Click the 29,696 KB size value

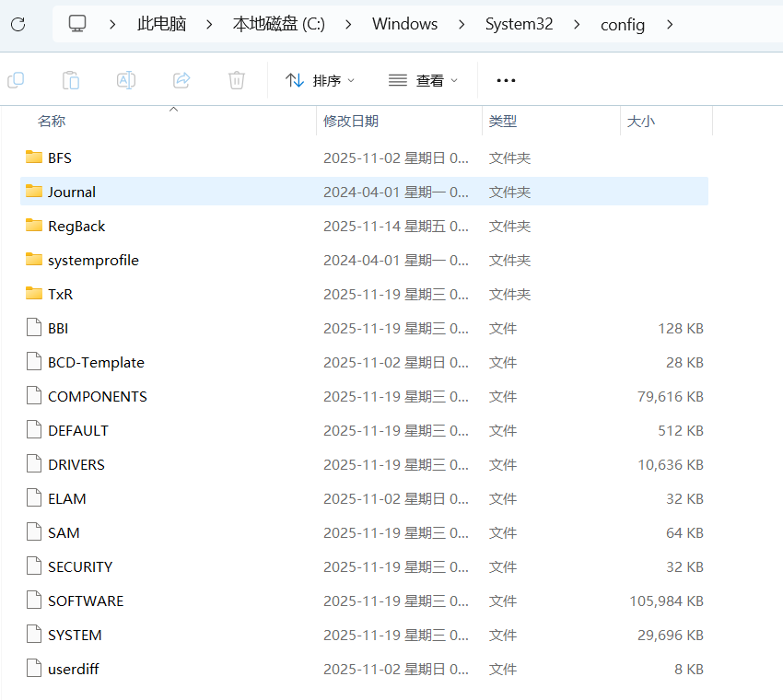tap(670, 635)
